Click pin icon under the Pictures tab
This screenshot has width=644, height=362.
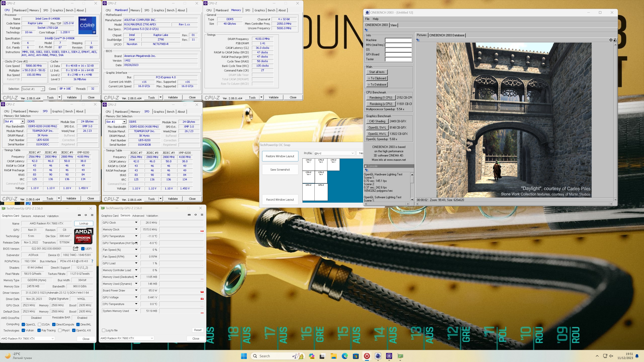click(418, 40)
